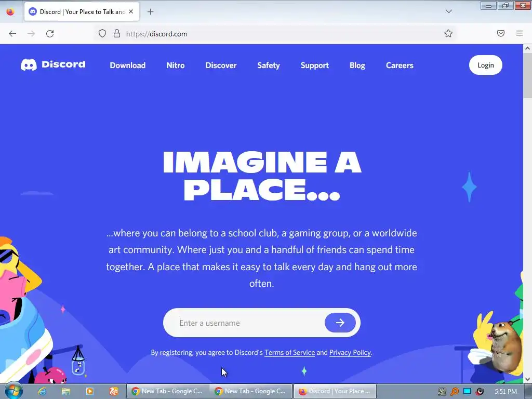The image size is (532, 399).
Task: Click the Save to Pocket icon
Action: [500, 33]
